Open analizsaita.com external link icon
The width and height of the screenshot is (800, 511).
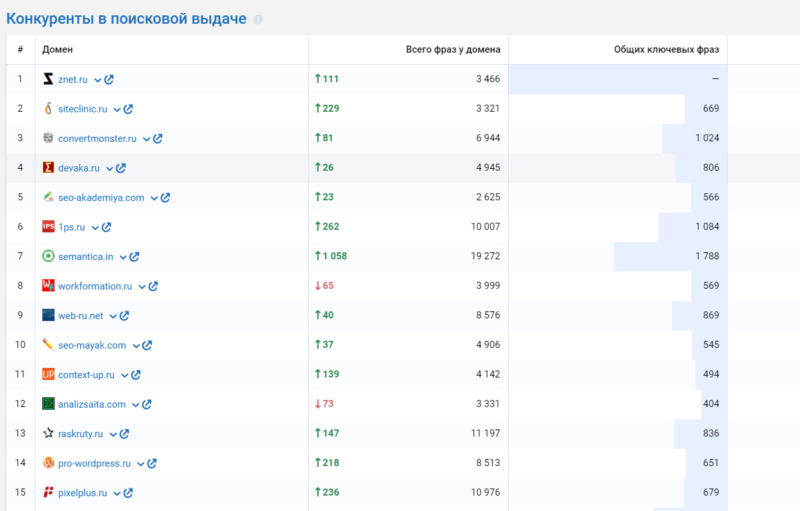tap(147, 405)
